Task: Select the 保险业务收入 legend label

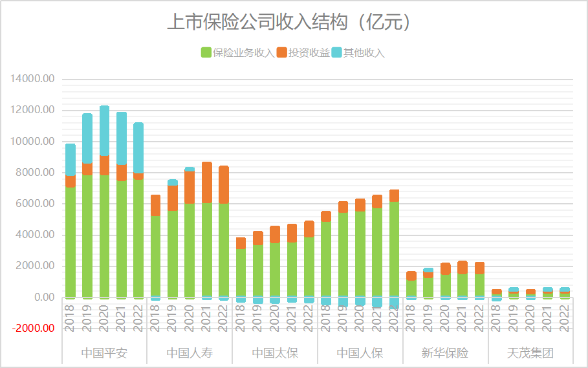Action: tap(244, 53)
